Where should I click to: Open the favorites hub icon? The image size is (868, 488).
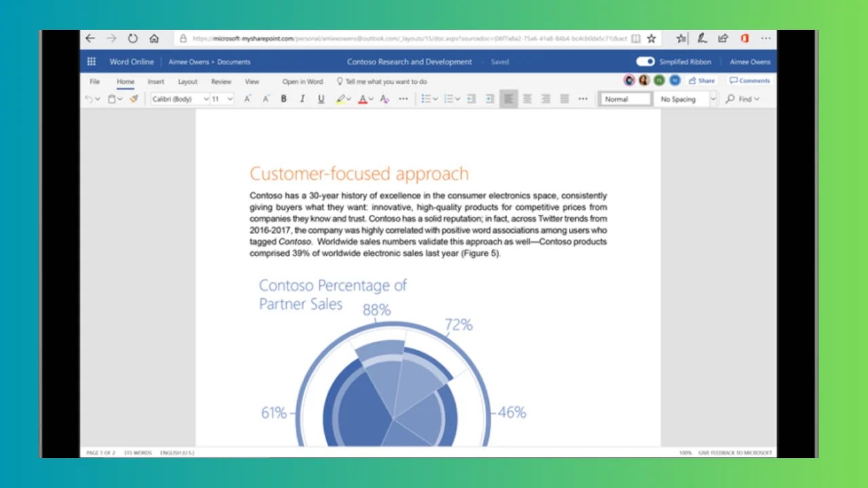[x=682, y=39]
